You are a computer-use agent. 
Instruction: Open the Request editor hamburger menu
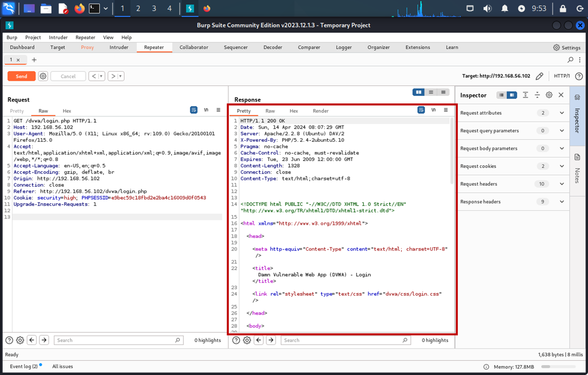coord(218,110)
